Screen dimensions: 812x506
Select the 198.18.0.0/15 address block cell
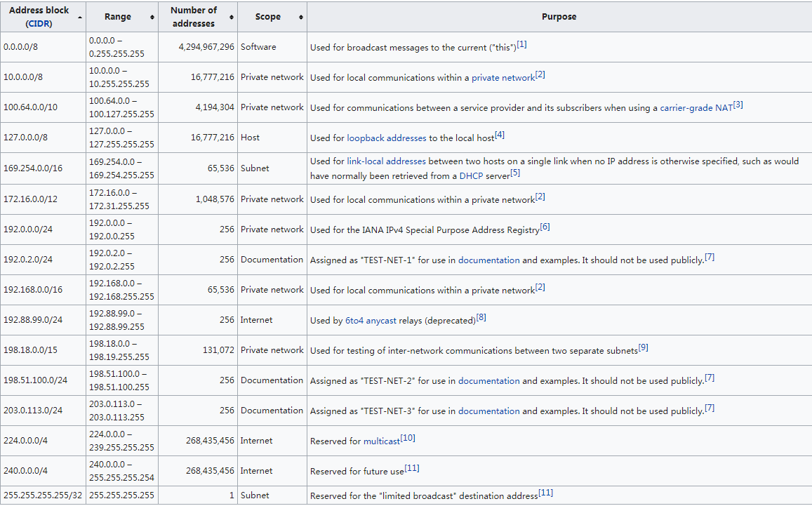click(43, 350)
